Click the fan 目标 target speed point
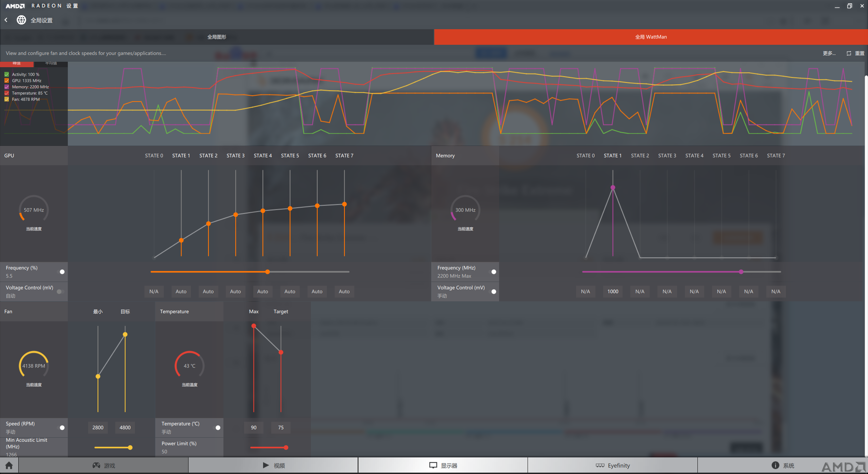The height and width of the screenshot is (474, 868). [x=125, y=335]
